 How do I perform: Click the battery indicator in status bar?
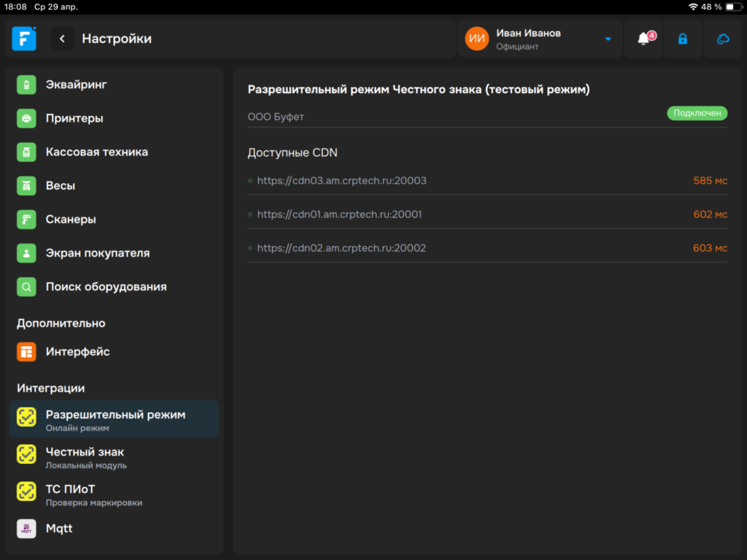click(734, 7)
